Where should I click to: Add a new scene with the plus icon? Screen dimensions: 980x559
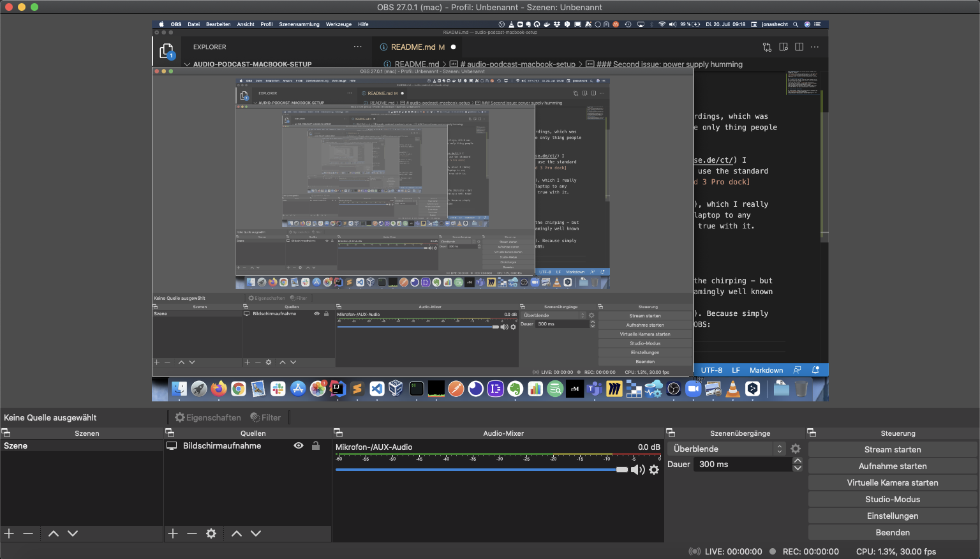pyautogui.click(x=9, y=533)
